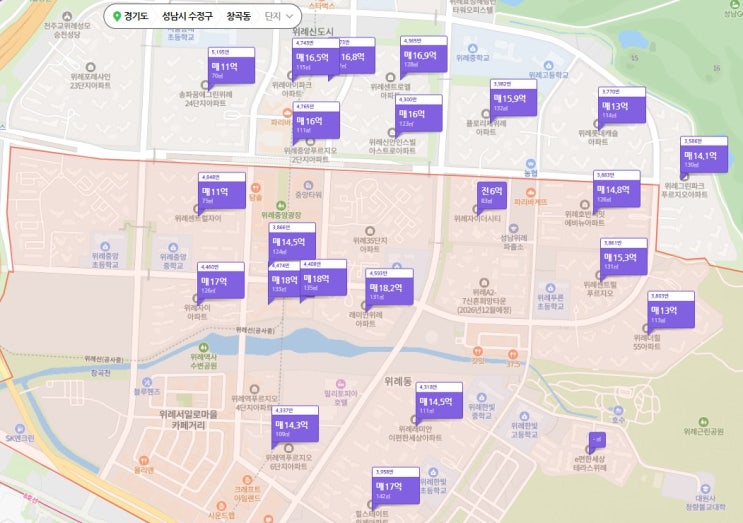Click the 위례포레샤인23단지아파트 complex icon

pyautogui.click(x=91, y=67)
